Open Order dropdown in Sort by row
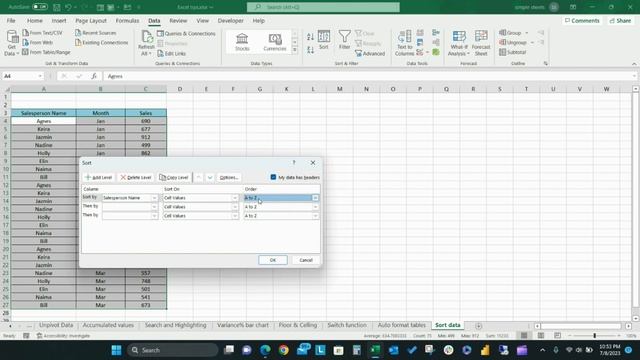Viewport: 640px width, 360px height. tap(316, 198)
